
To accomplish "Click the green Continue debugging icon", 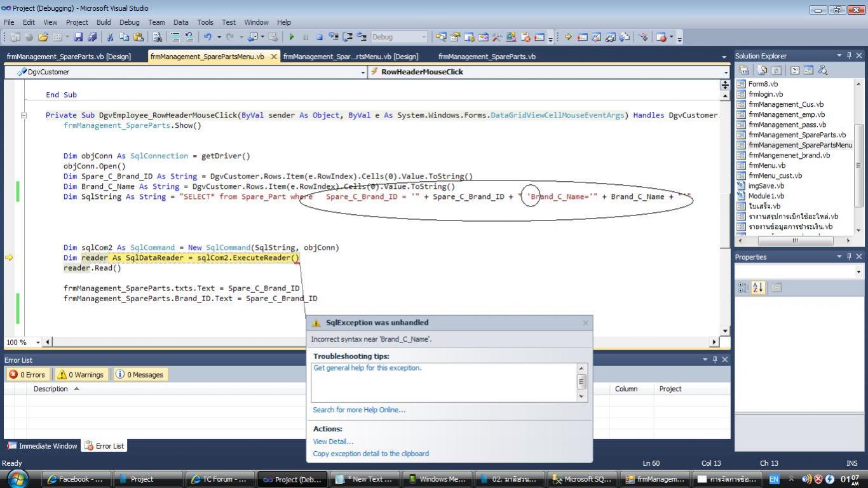I will click(292, 37).
